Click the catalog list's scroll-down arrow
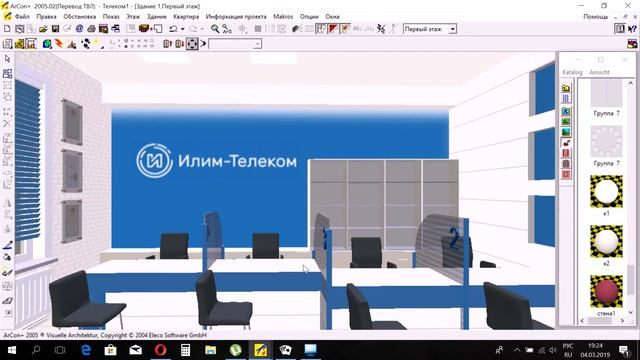Viewport: 640px width, 360px height. click(631, 312)
